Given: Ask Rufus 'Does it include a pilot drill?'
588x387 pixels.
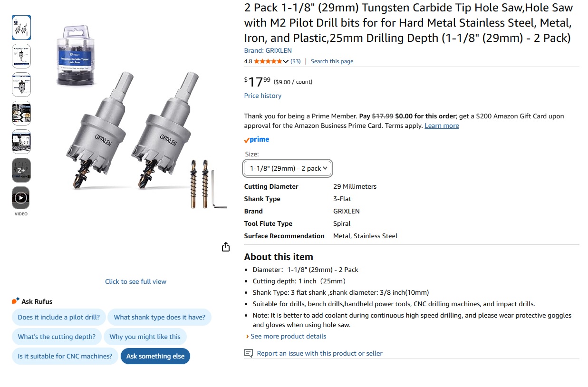Looking at the screenshot, I should tap(59, 317).
